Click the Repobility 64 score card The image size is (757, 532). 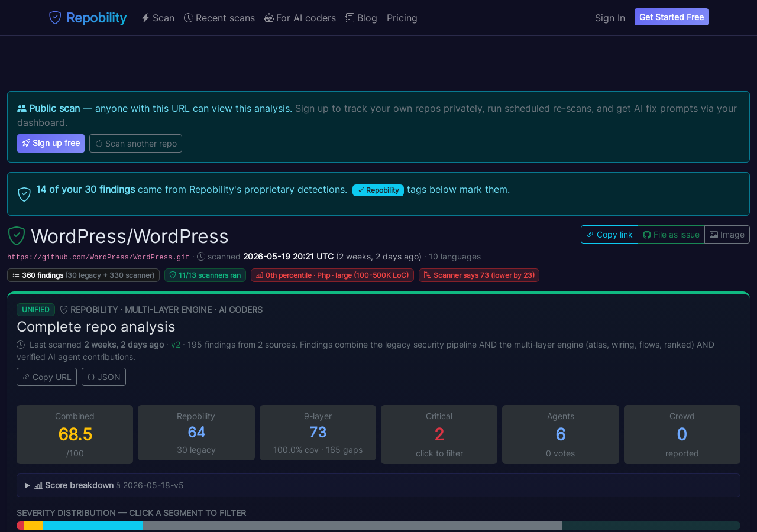click(x=196, y=433)
